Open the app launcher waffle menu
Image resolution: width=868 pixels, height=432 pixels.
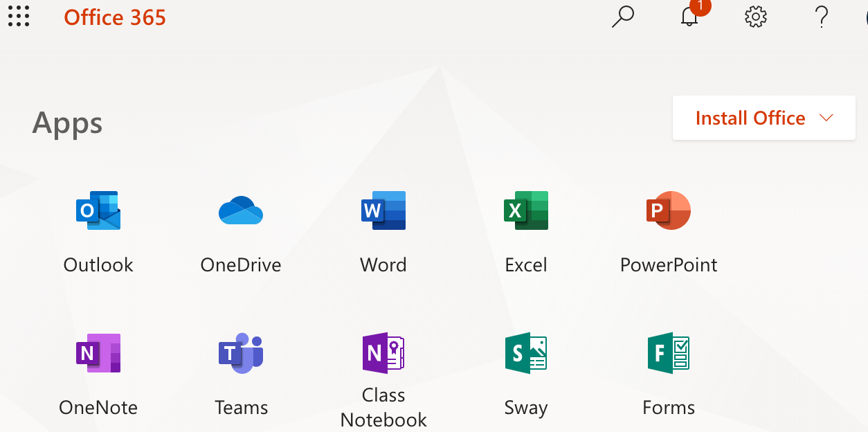(19, 16)
